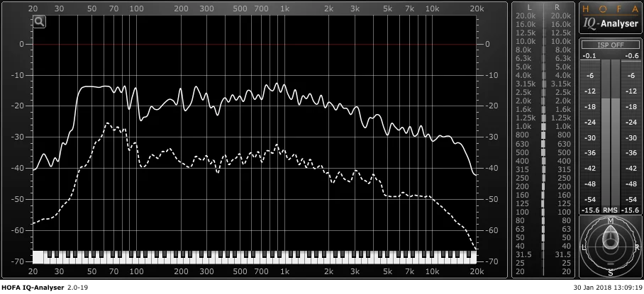Toggle the ISP OFF button
Viewport: 644px width, 294px height.
coord(611,45)
